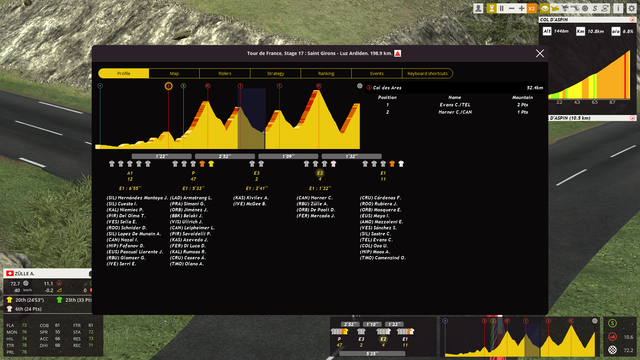Image resolution: width=640 pixels, height=360 pixels.
Task: Increase race speed with plus button
Action: 521,8
